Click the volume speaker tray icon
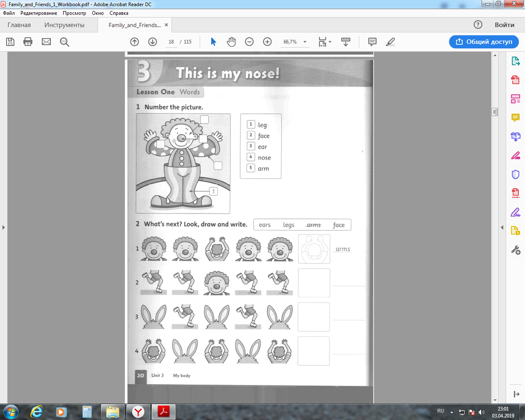Viewport: 525px width, 420px height. 482,412
